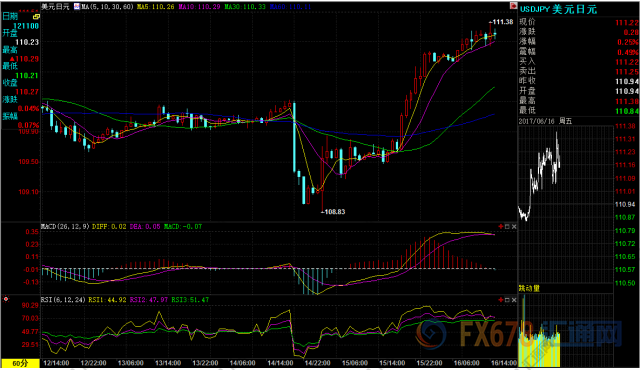Click the MA indicator settings icon
The width and height of the screenshot is (640, 370).
coord(77,7)
